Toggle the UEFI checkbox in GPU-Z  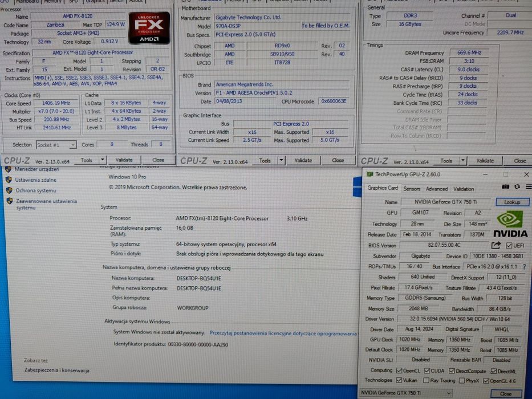coord(509,245)
